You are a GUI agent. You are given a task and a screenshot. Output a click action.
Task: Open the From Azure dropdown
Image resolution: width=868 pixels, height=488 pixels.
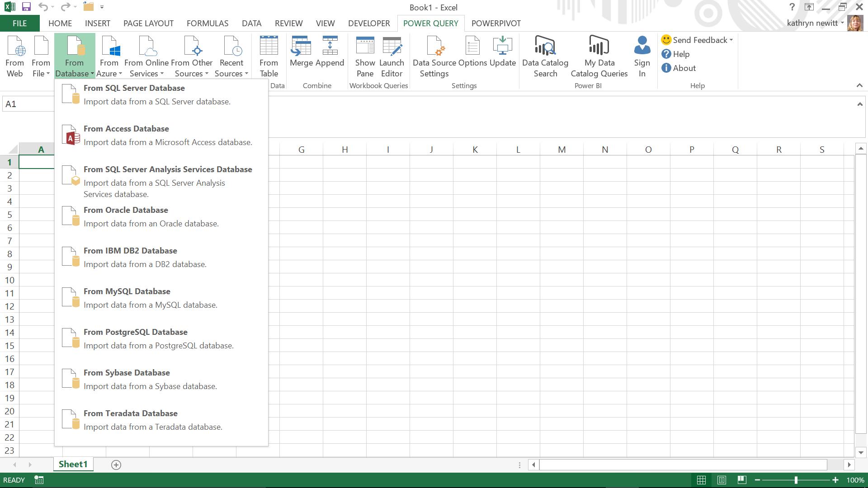109,56
